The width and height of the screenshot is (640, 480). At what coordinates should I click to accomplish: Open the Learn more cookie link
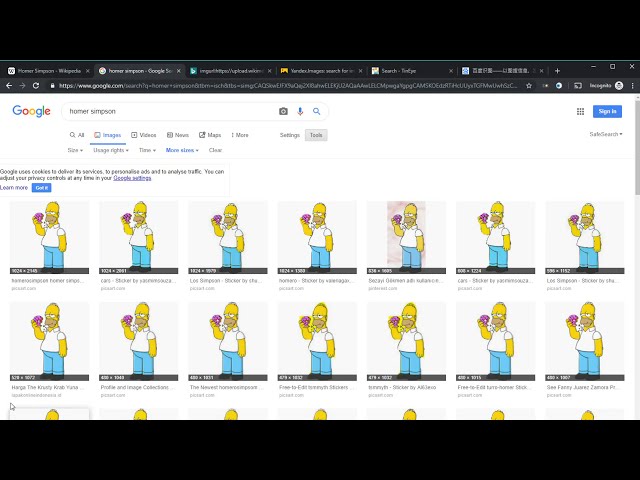(x=14, y=188)
